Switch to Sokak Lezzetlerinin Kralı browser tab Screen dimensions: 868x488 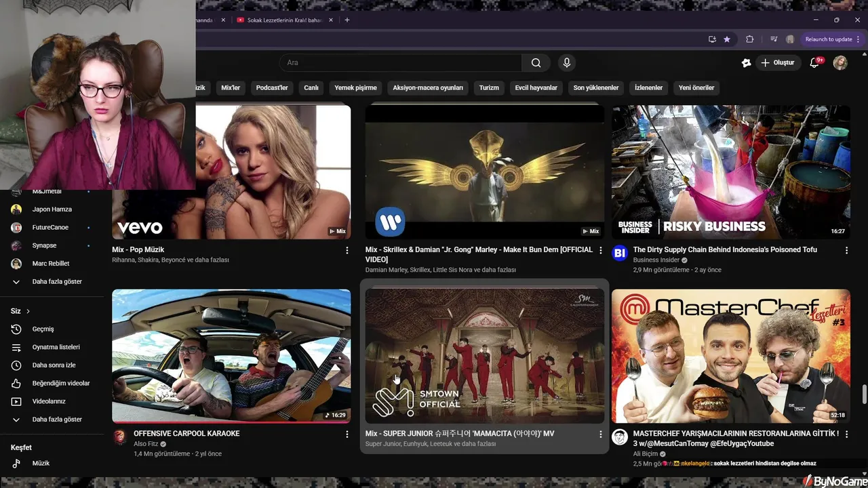coord(284,20)
